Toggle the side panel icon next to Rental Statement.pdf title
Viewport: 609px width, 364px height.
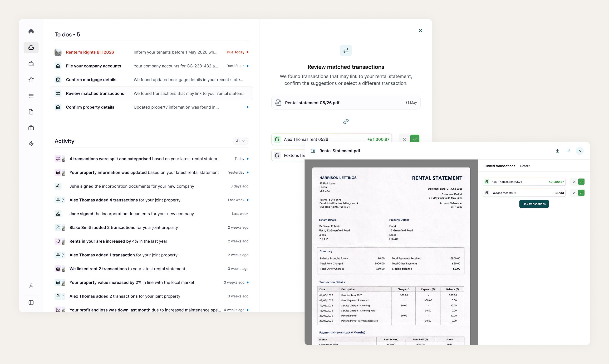pos(313,151)
